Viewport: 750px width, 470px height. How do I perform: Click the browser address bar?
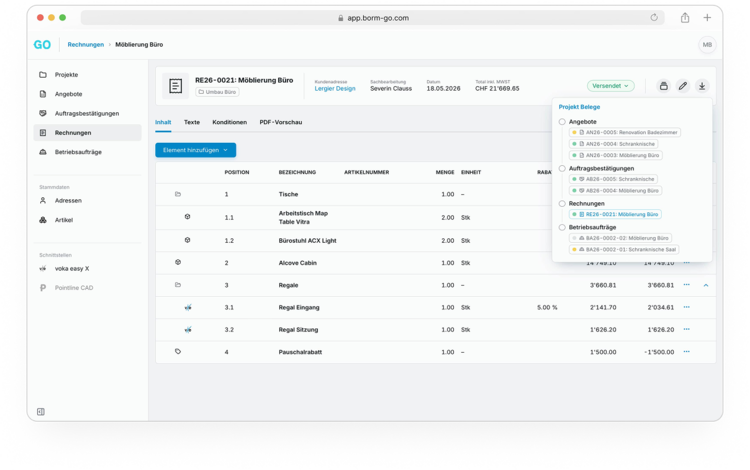click(373, 18)
